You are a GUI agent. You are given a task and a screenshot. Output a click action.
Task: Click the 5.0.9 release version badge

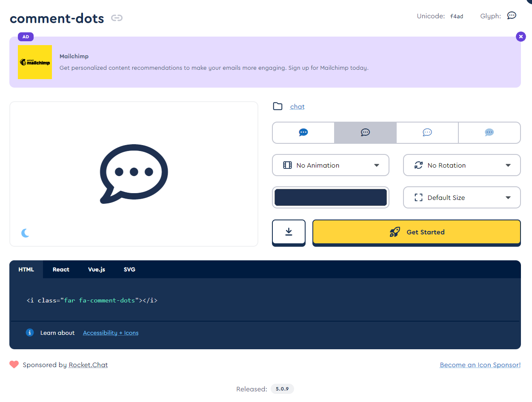pos(282,389)
